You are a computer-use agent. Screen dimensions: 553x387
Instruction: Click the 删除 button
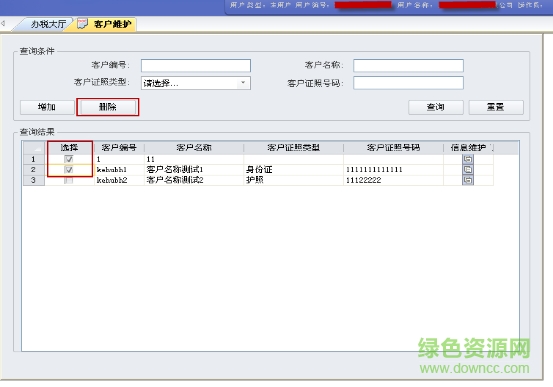coord(108,107)
